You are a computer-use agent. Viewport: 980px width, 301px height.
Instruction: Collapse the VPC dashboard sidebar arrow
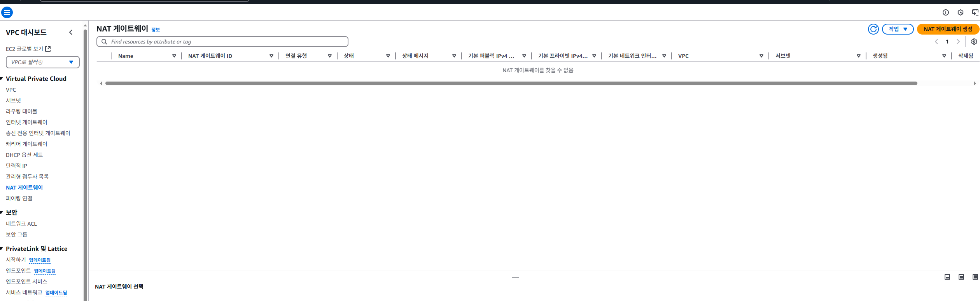coord(71,32)
